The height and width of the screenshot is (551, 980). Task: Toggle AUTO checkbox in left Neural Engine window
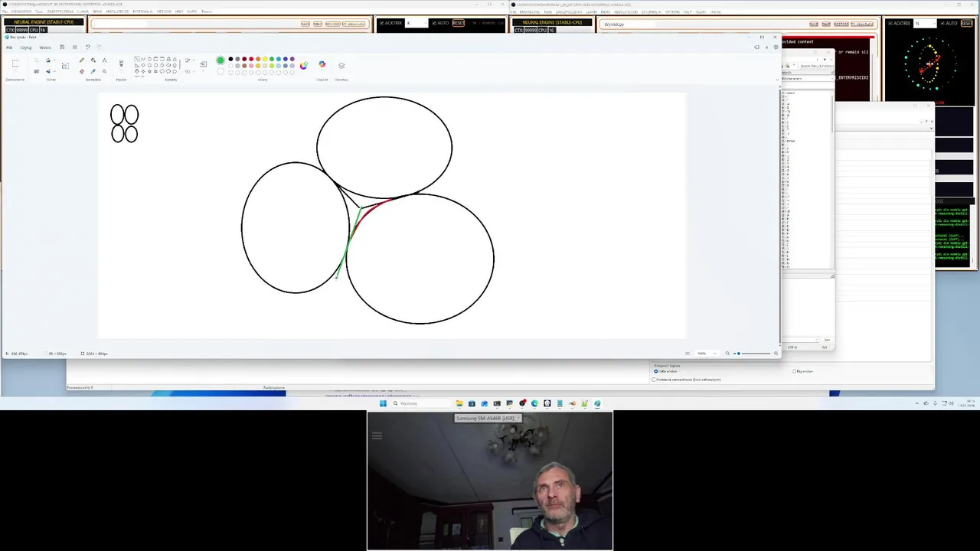(434, 23)
